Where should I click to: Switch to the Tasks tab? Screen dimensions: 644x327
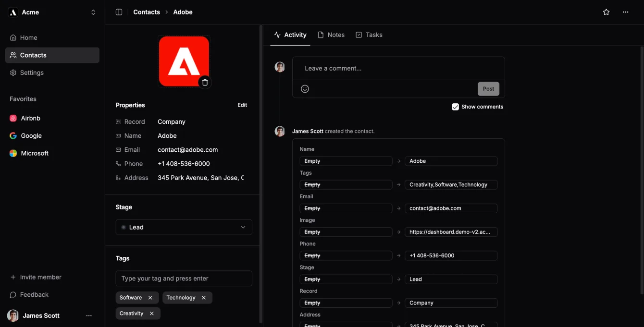tap(374, 35)
